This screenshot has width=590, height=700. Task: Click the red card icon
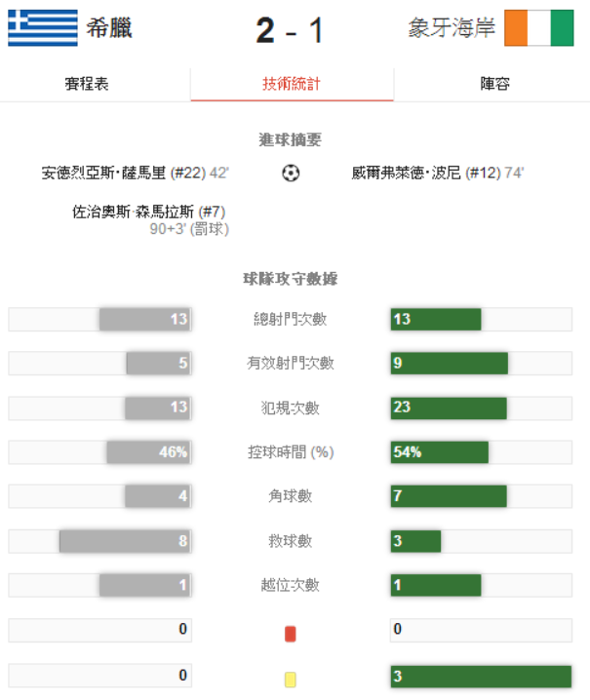tap(290, 634)
